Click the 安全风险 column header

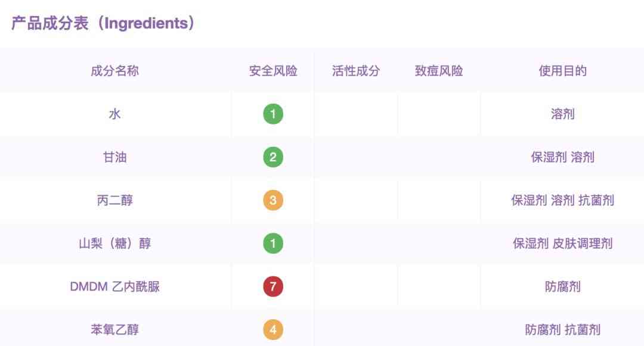(x=273, y=71)
